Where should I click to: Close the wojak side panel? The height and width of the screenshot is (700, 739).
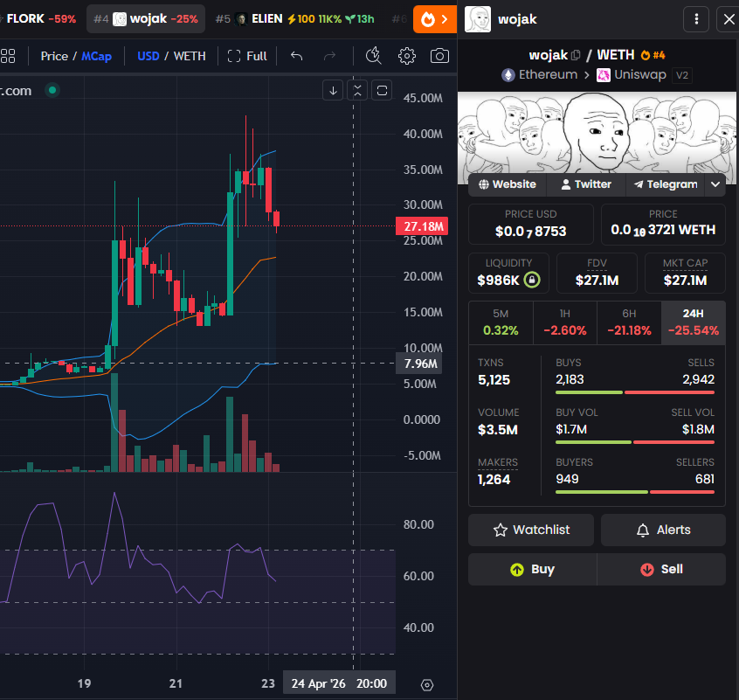[x=729, y=19]
